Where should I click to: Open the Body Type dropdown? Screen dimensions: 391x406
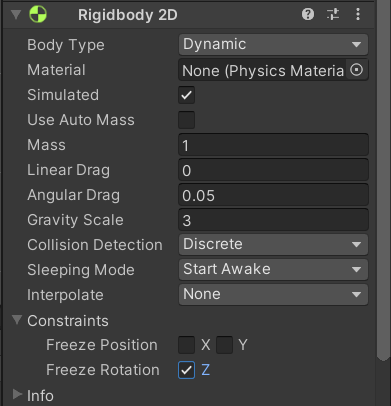click(x=273, y=44)
